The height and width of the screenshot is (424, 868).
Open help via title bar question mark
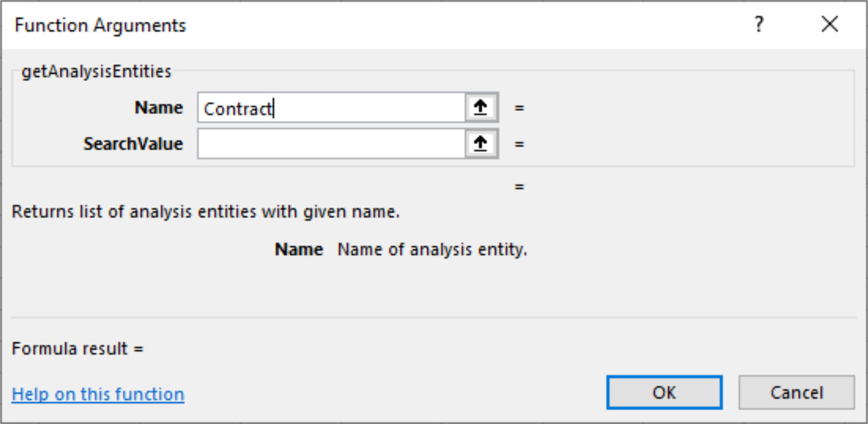tap(759, 25)
